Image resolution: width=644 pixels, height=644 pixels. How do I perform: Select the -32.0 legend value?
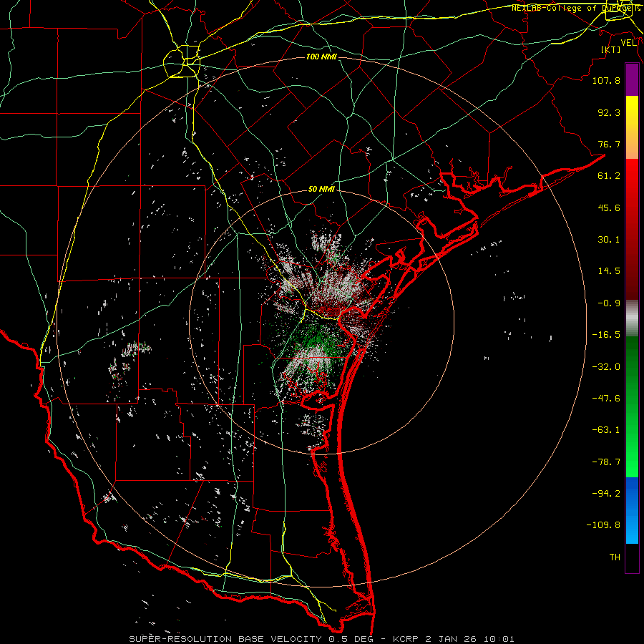606,367
